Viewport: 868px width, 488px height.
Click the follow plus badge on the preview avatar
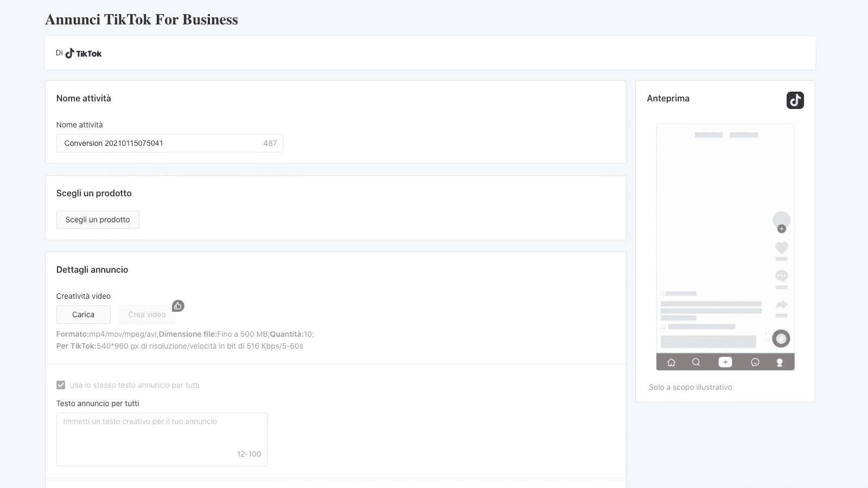(782, 229)
